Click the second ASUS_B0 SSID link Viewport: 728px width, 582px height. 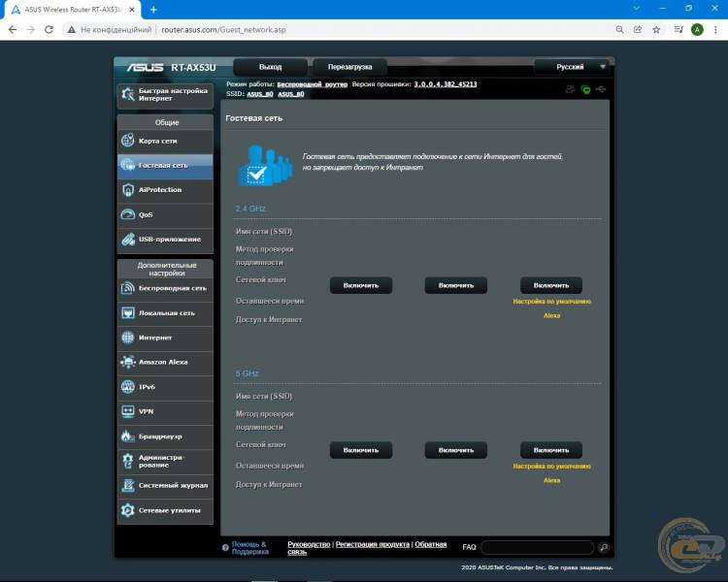(291, 94)
